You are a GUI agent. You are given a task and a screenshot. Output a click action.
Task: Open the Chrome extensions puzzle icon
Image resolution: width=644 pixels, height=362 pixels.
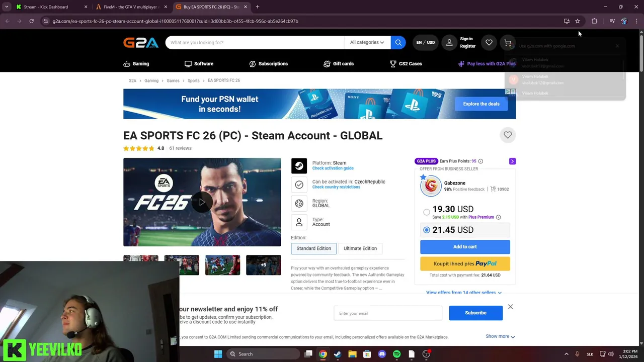tap(594, 21)
